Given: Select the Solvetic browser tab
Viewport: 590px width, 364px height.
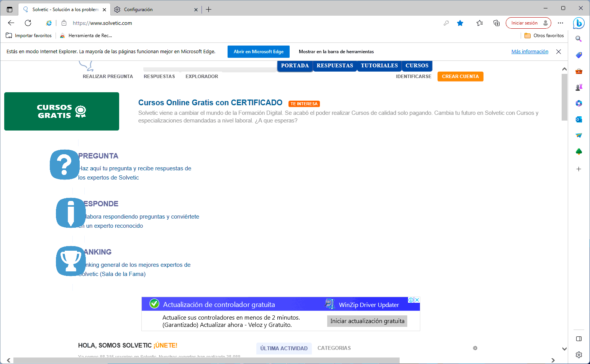Looking at the screenshot, I should [64, 10].
